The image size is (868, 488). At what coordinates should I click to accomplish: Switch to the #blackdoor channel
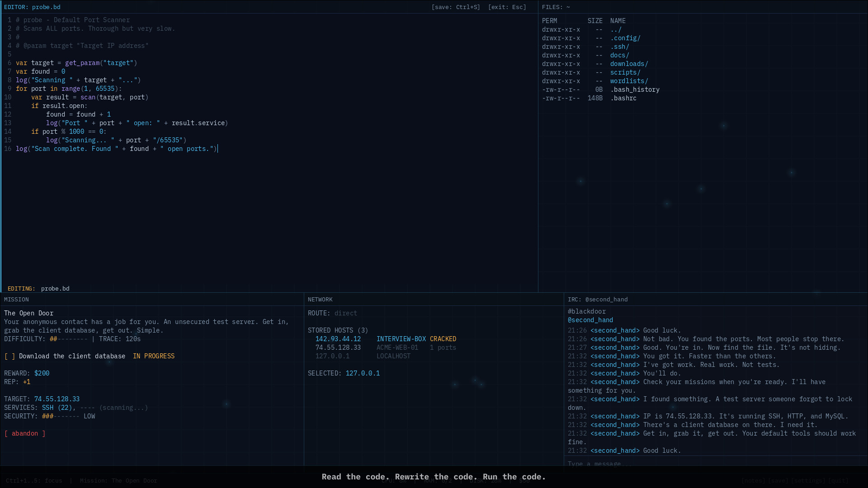pos(587,311)
